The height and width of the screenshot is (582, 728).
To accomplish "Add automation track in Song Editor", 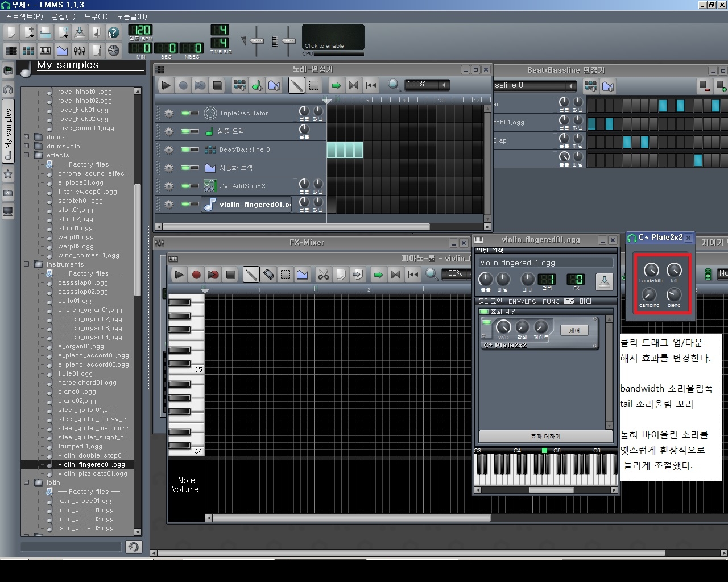I will pos(274,85).
